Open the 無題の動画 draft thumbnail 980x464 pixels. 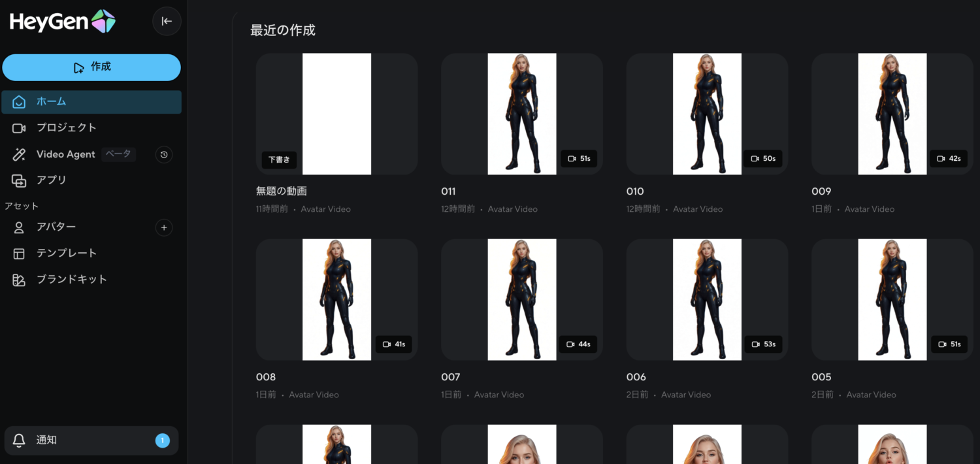[x=336, y=114]
